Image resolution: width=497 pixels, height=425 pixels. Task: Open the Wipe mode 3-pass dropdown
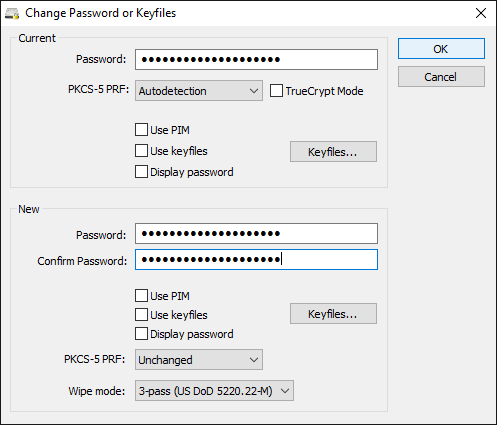pos(214,391)
